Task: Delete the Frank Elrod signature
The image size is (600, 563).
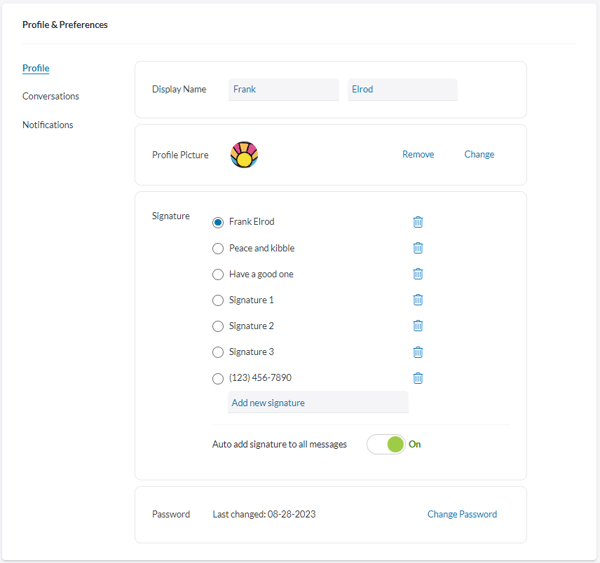Action: tap(418, 222)
